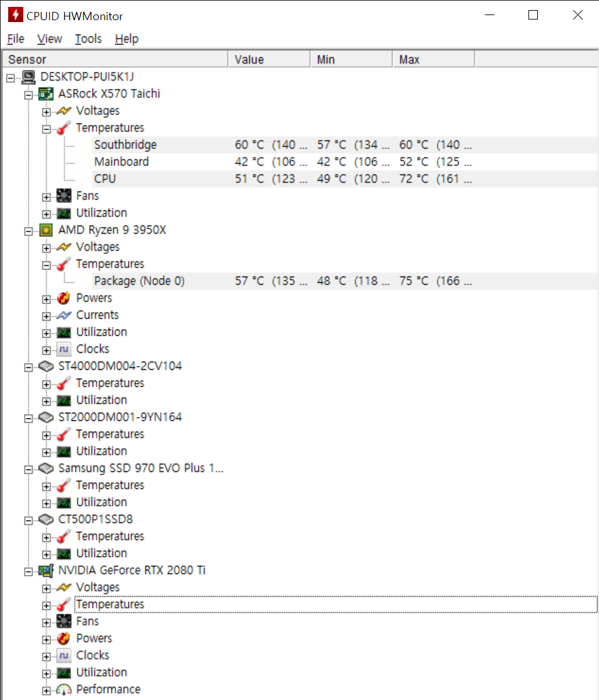Maximize the HWMonitor window

pos(533,14)
